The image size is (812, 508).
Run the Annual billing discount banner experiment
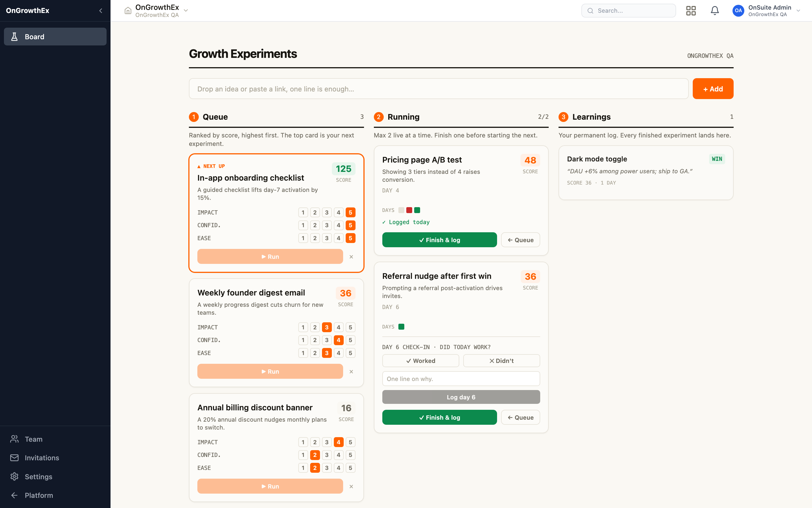click(270, 487)
